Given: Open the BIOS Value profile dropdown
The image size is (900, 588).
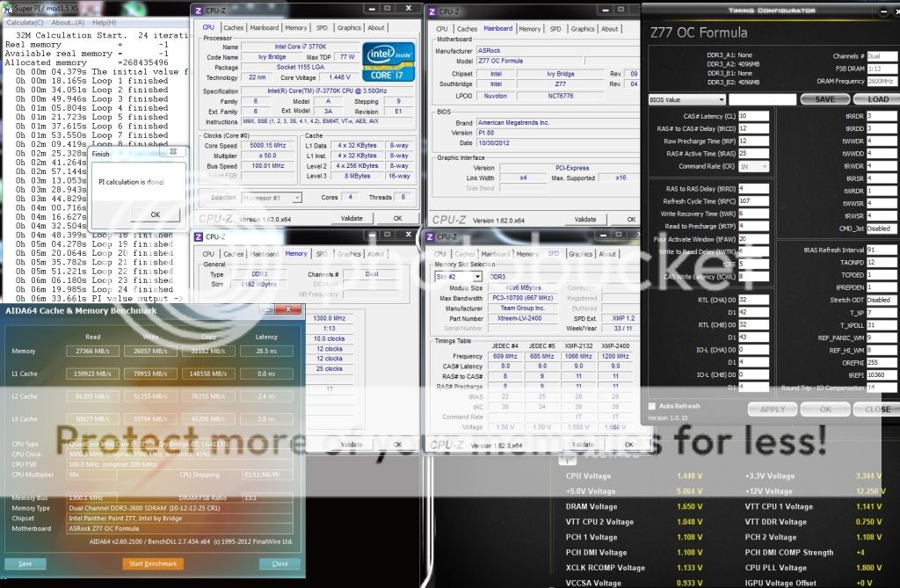Looking at the screenshot, I should pos(699,99).
